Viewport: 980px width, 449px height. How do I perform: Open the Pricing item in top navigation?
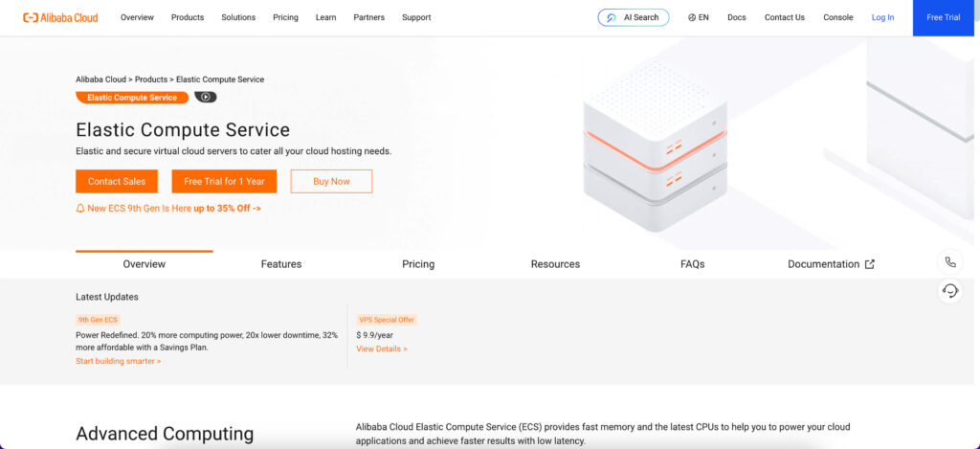(285, 17)
